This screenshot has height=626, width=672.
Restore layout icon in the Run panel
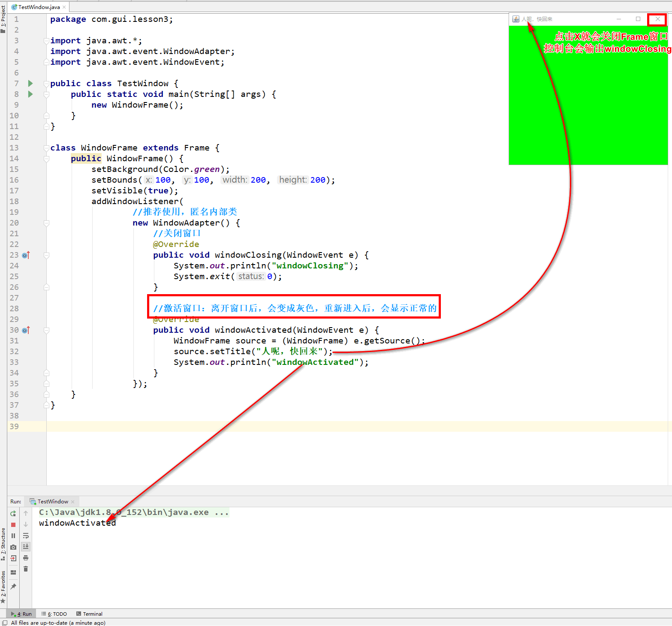[13, 572]
